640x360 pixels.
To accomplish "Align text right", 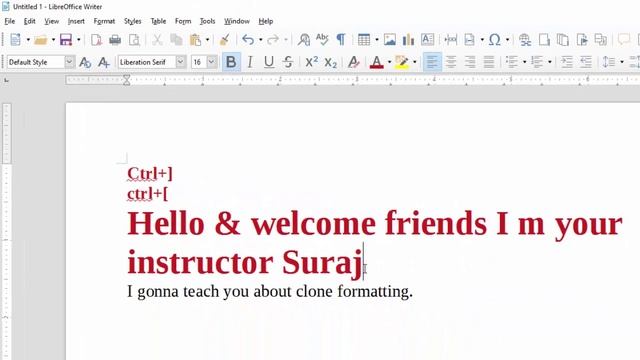I will 470,62.
